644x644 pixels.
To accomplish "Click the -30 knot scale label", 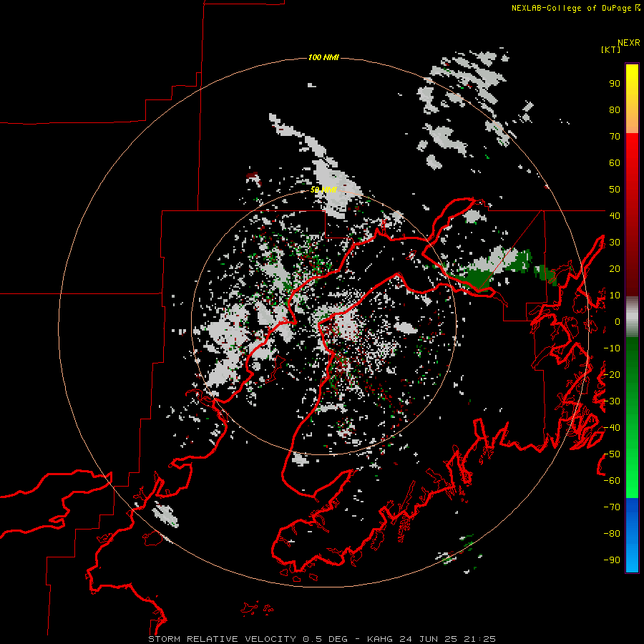I will click(612, 401).
